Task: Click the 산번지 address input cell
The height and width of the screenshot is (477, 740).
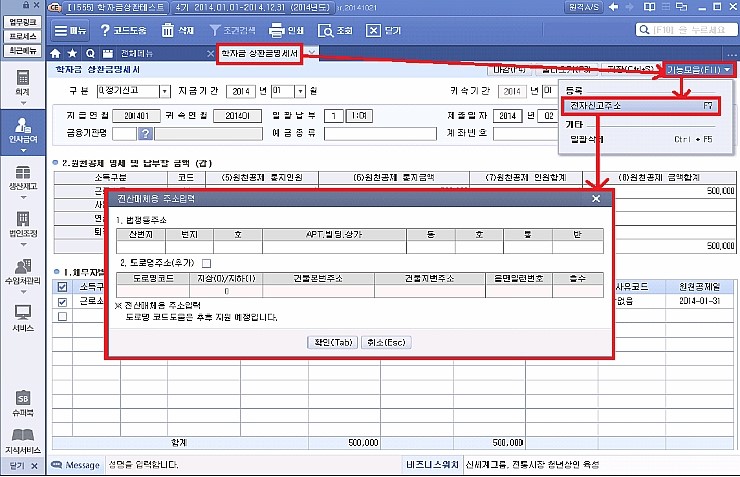Action: [x=141, y=247]
